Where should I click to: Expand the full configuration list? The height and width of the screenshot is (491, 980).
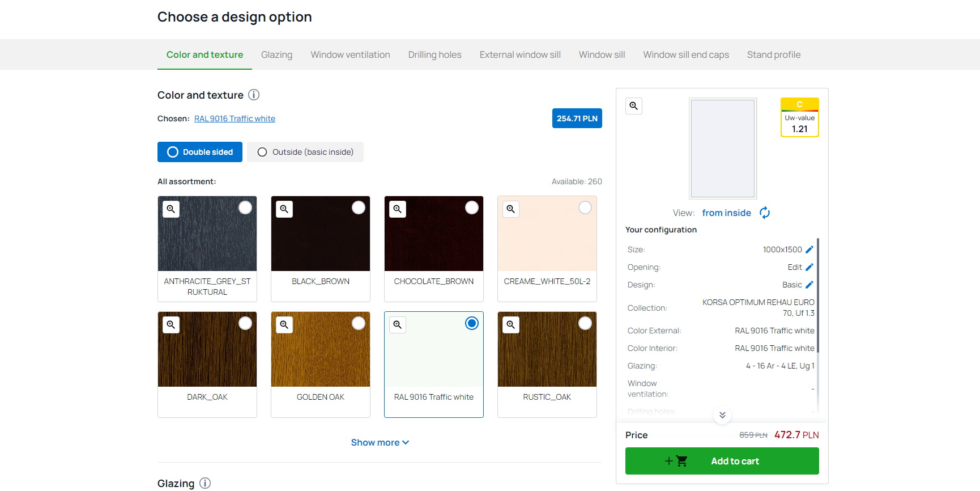(722, 415)
